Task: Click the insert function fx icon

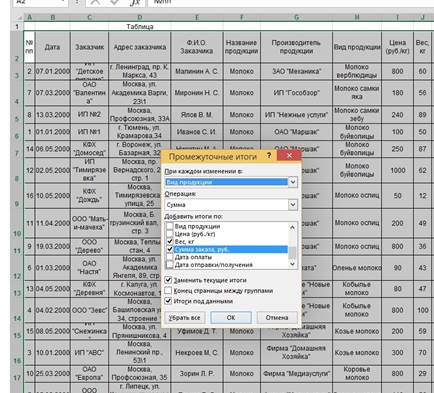Action: (135, 2)
